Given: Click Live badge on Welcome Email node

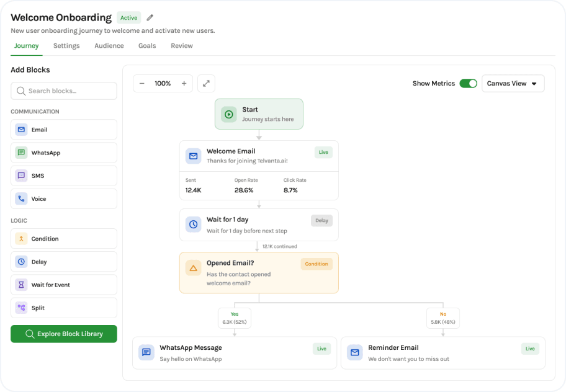Looking at the screenshot, I should click(323, 152).
